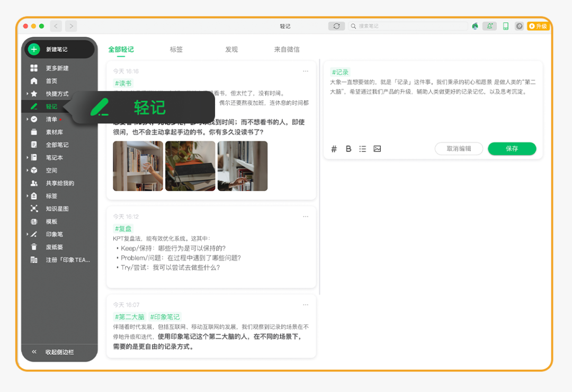Click the mobile device icon in title bar
This screenshot has width=572, height=392.
(x=506, y=26)
